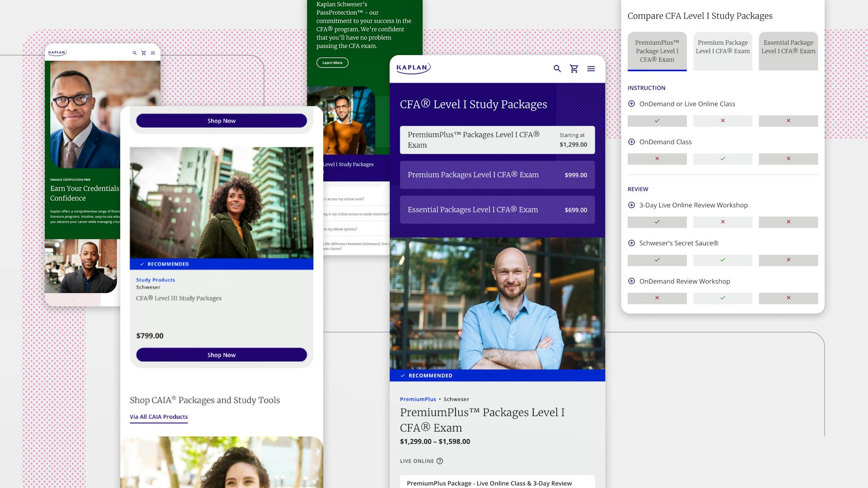Click man with glasses hero photo
Screen dimensions: 868x488
[105, 115]
